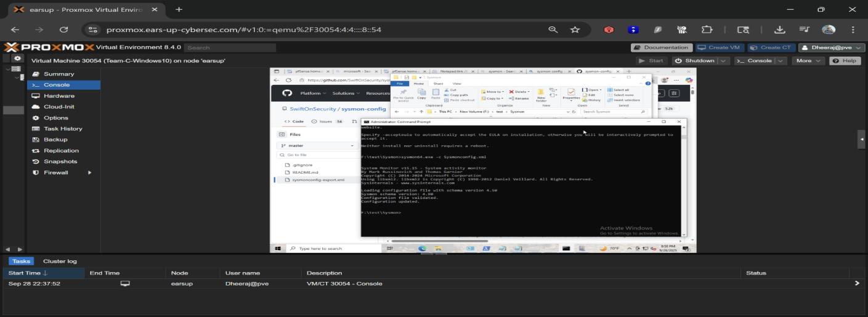868x317 pixels.
Task: Close the earsup Proxmox browser tab
Action: pyautogui.click(x=154, y=10)
